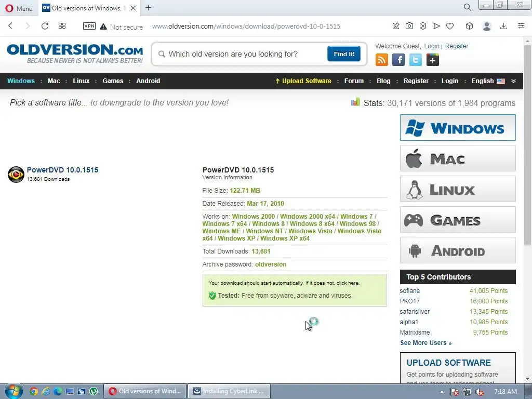The width and height of the screenshot is (532, 399).
Task: Open the Android nav menu item
Action: coord(148,81)
